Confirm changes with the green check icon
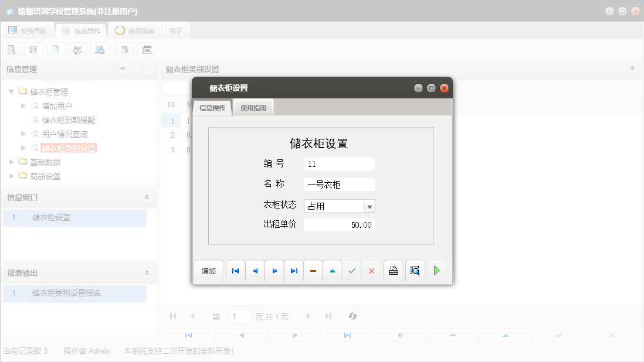 pos(352,270)
